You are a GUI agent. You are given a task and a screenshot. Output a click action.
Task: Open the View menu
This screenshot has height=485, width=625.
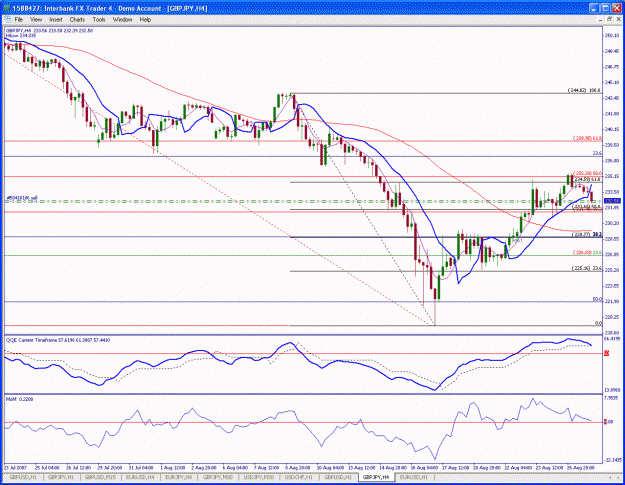pos(36,20)
